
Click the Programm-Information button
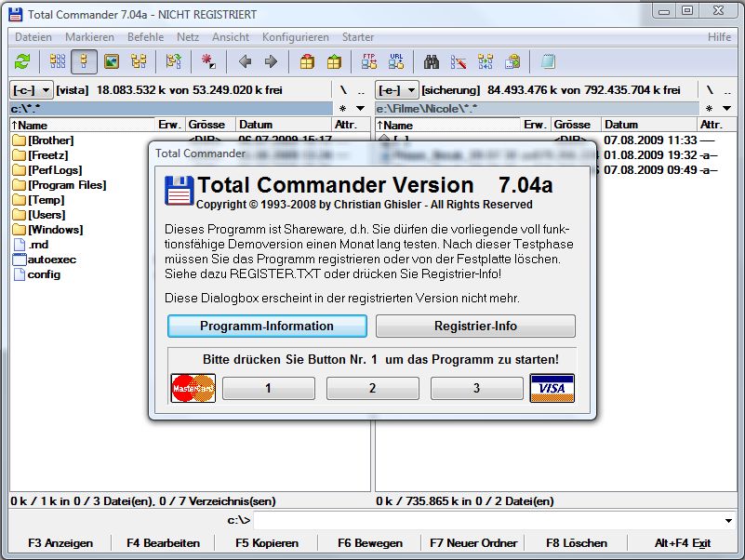click(267, 326)
